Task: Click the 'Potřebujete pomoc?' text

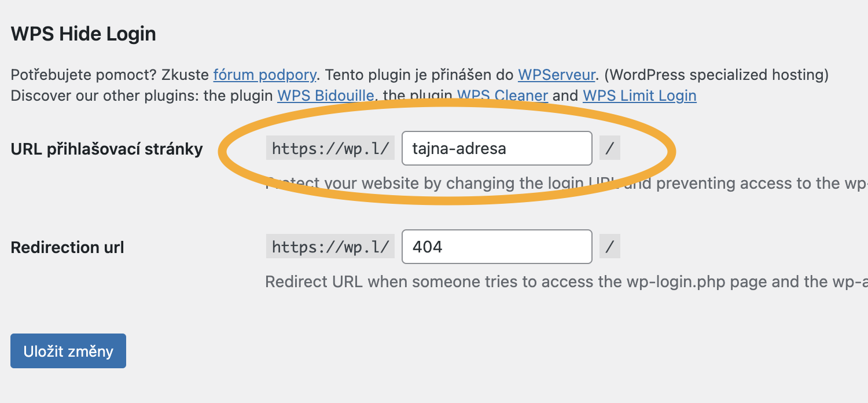Action: point(84,75)
